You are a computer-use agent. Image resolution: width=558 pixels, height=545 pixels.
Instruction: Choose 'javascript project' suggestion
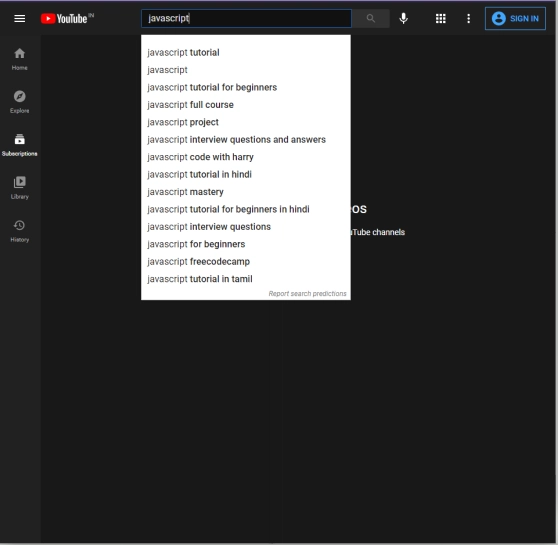point(246,122)
